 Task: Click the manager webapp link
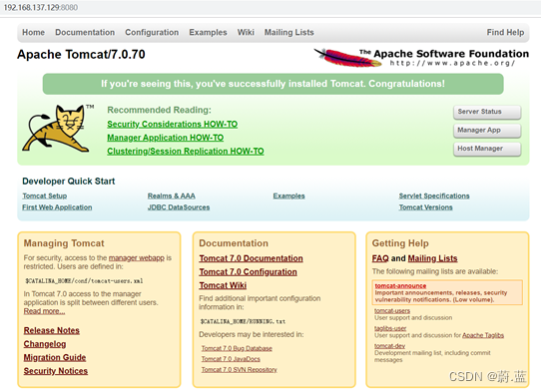(137, 258)
